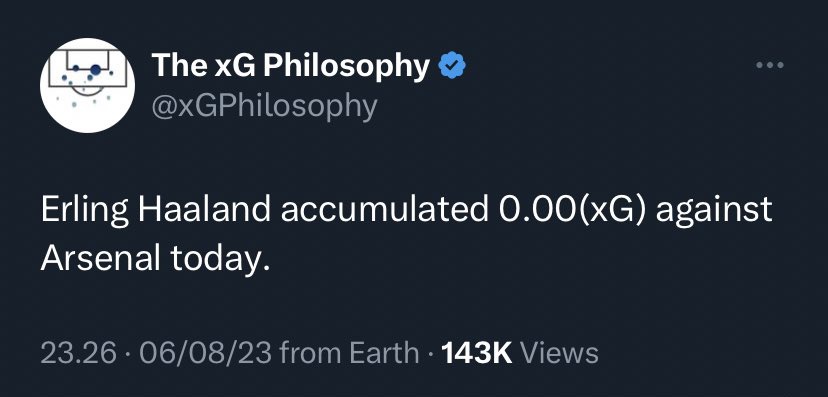This screenshot has height=397, width=828.
Task: Open the 143K view count
Action: click(x=476, y=353)
